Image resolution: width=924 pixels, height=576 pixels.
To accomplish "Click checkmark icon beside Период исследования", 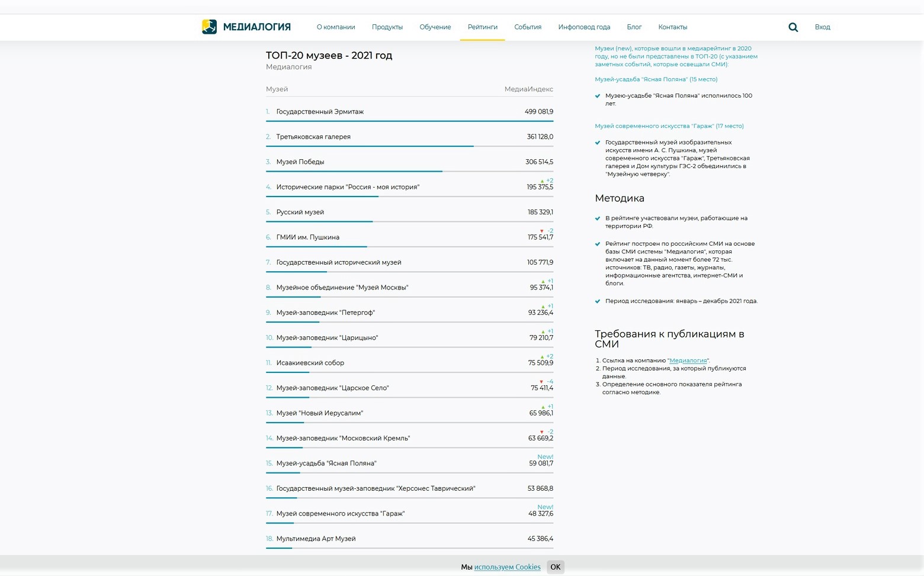I will [x=598, y=301].
